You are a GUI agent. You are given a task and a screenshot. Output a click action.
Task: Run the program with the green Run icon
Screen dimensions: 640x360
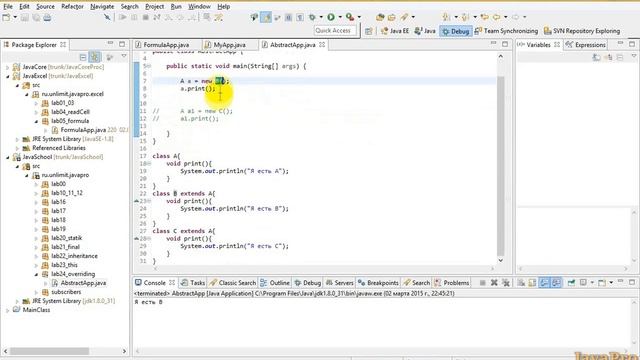click(331, 17)
